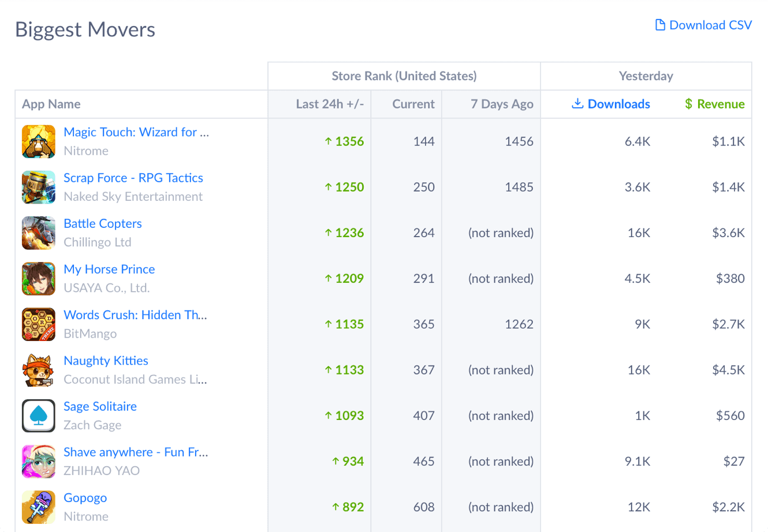Click publisher BitMango
Screen dimensions: 768x532
(x=90, y=334)
